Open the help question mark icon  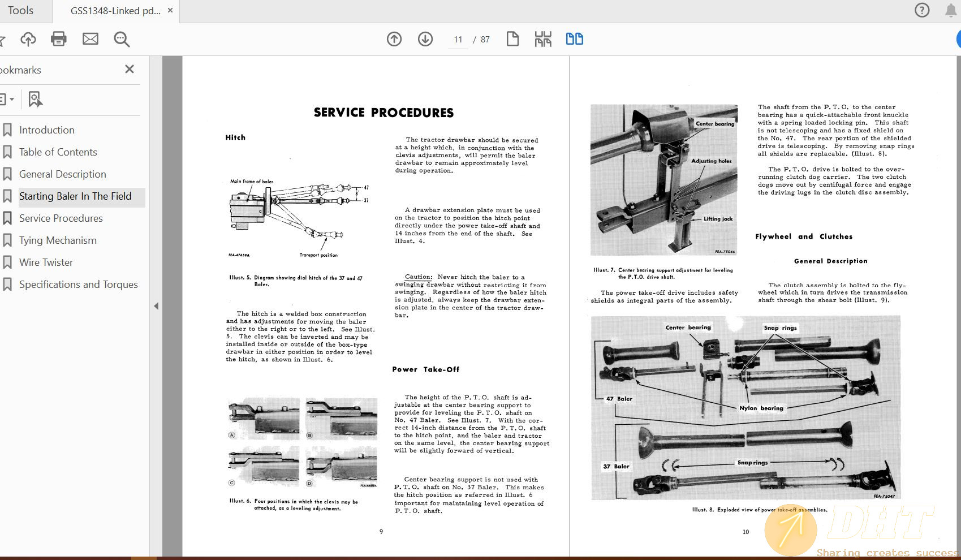[922, 10]
